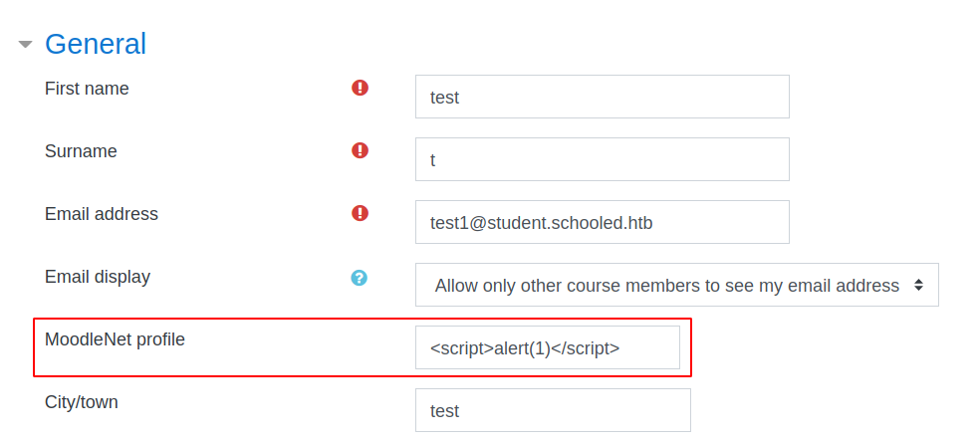Click the First name label

[87, 89]
